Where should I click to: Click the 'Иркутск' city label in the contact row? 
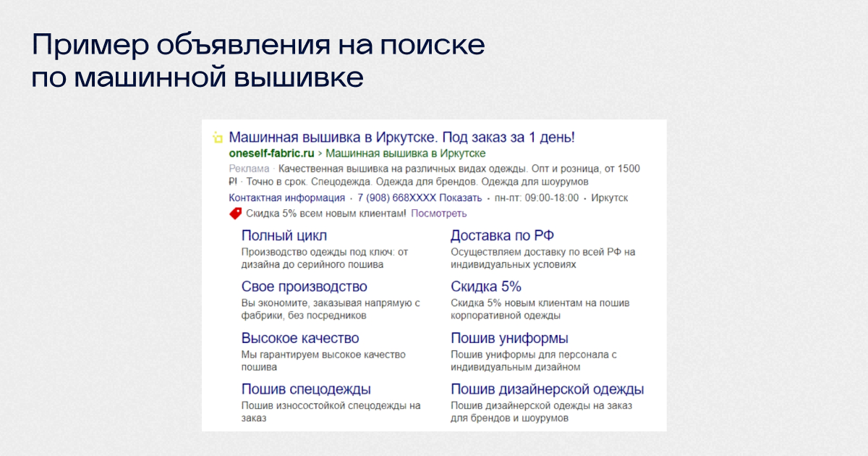coord(609,198)
